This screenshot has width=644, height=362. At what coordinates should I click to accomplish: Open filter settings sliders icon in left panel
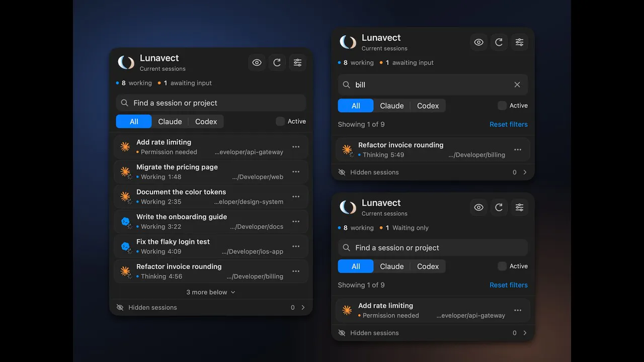[x=298, y=63]
